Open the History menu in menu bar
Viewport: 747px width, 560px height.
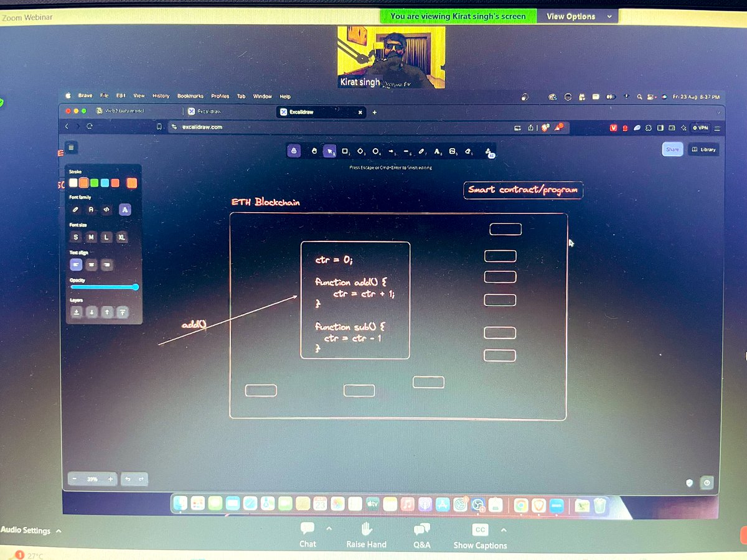point(161,96)
